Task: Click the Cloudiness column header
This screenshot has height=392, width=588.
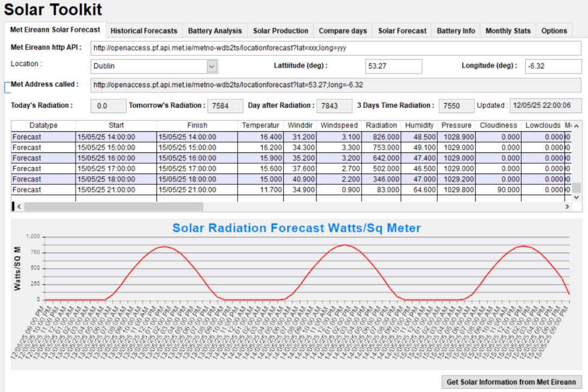Action: (x=498, y=126)
